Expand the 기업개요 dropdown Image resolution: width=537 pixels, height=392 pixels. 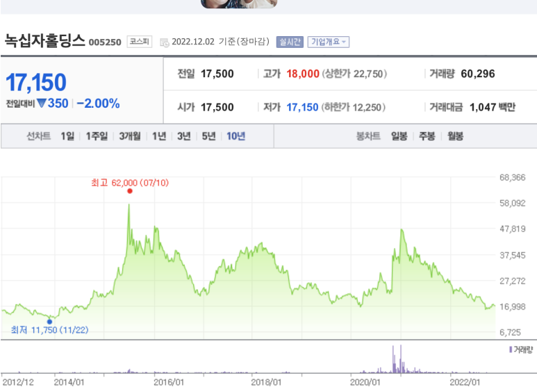point(329,42)
